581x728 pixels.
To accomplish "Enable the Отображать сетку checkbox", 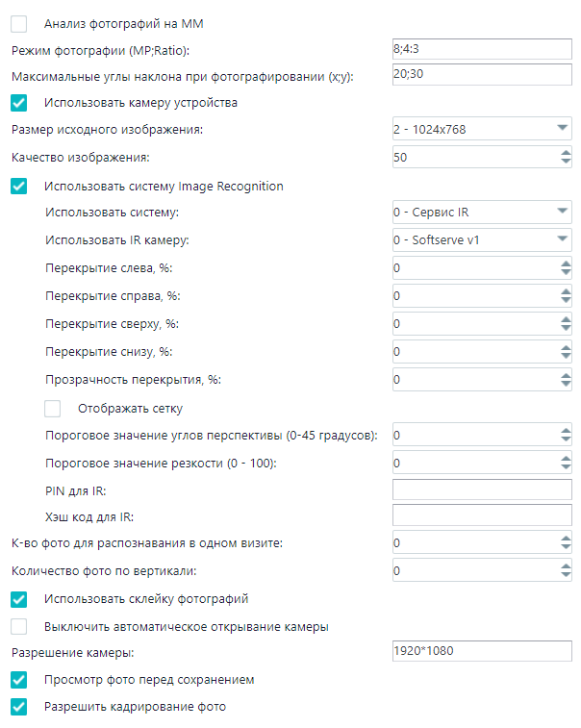I will (53, 409).
